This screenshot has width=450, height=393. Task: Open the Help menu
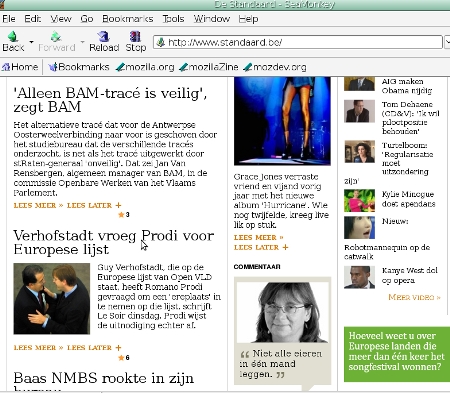(248, 19)
